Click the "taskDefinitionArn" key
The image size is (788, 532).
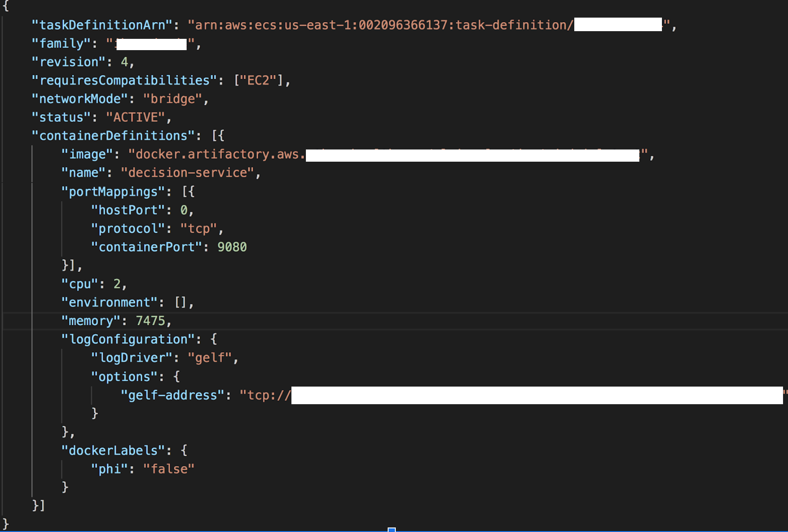point(102,25)
